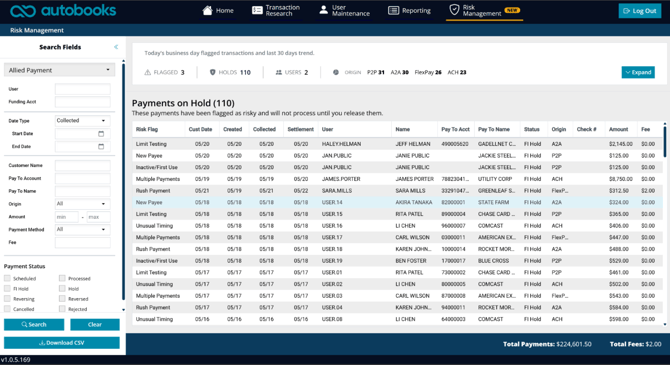Check the Scheduled status checkbox
The image size is (670, 365).
pyautogui.click(x=7, y=278)
